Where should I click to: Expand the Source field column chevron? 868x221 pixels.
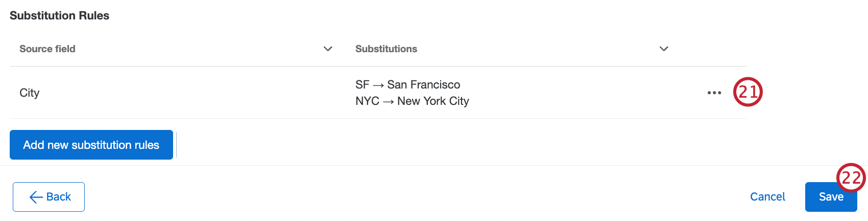pyautogui.click(x=328, y=49)
